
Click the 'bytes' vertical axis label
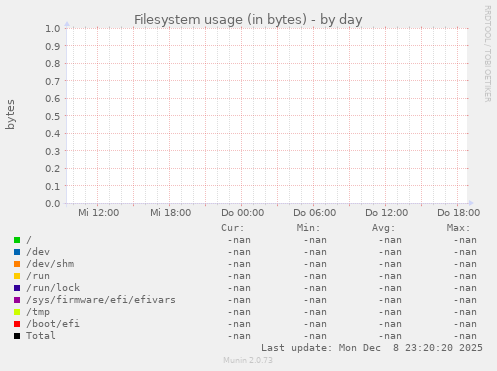point(10,114)
